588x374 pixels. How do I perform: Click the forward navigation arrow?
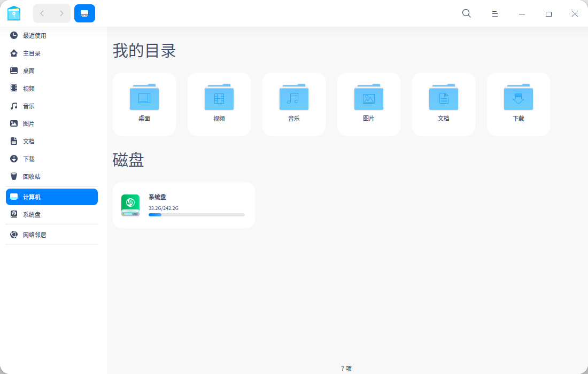pyautogui.click(x=61, y=13)
